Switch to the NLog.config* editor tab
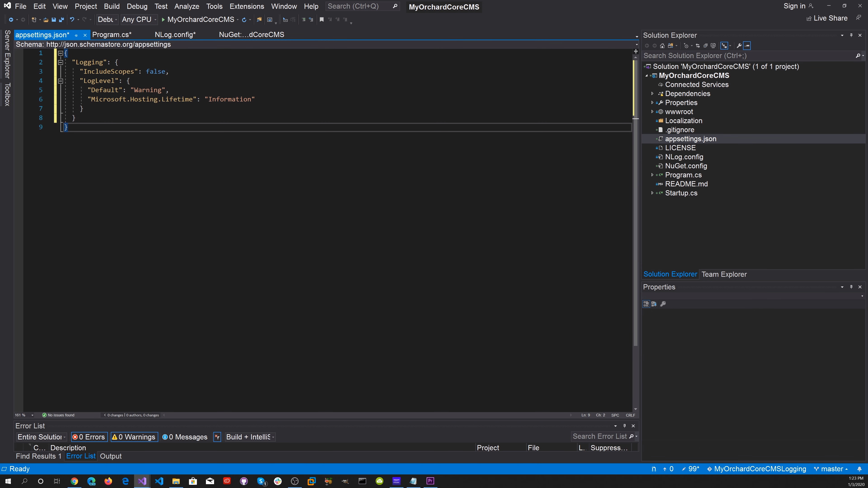 tap(175, 35)
